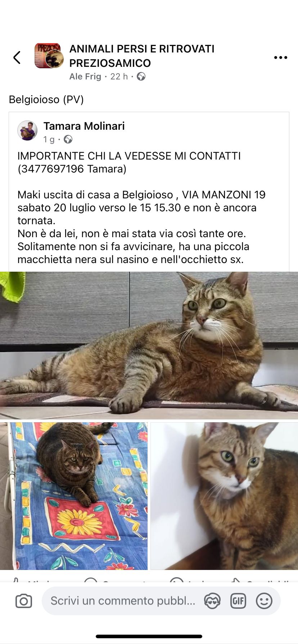Open the three-dots post options menu
This screenshot has height=644, width=298.
point(280,57)
